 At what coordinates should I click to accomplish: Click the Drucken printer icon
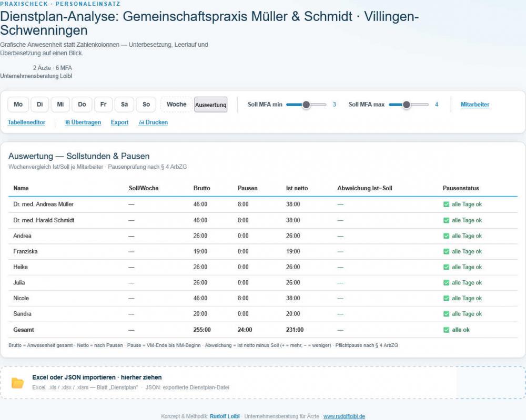tap(141, 122)
